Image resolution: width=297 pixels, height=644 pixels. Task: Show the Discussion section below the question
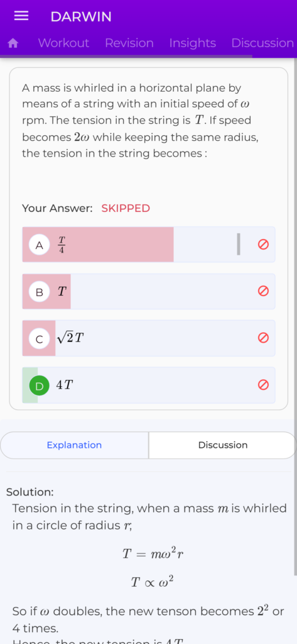pyautogui.click(x=223, y=445)
